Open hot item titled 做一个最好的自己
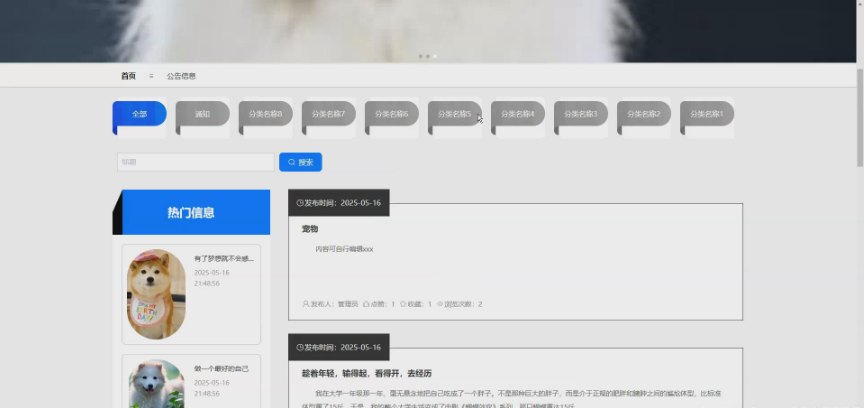 [x=221, y=369]
